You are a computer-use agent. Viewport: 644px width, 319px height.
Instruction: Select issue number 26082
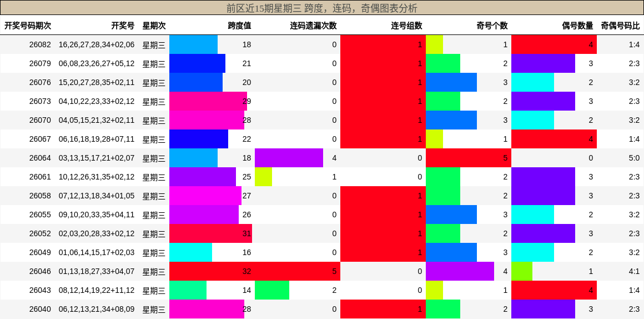click(x=40, y=44)
